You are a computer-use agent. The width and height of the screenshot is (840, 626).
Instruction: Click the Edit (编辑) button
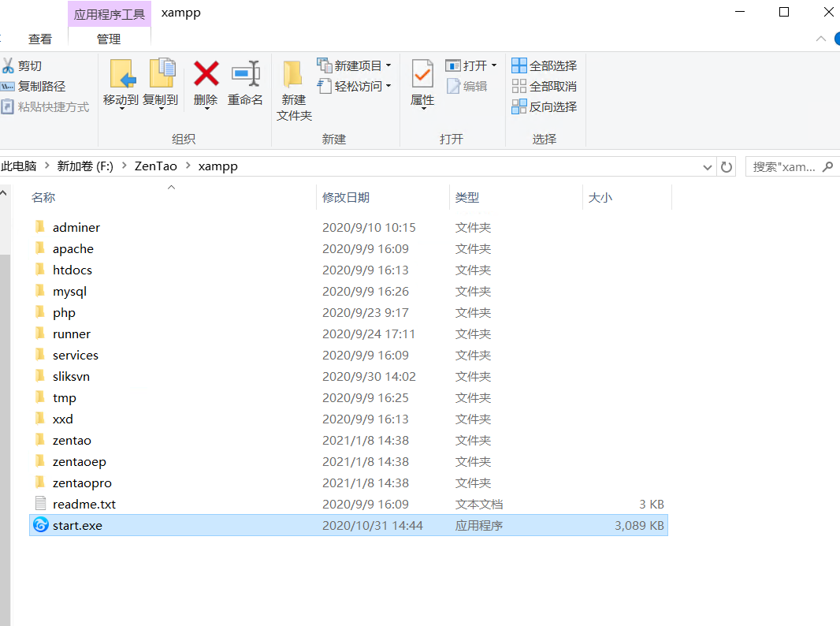[466, 86]
